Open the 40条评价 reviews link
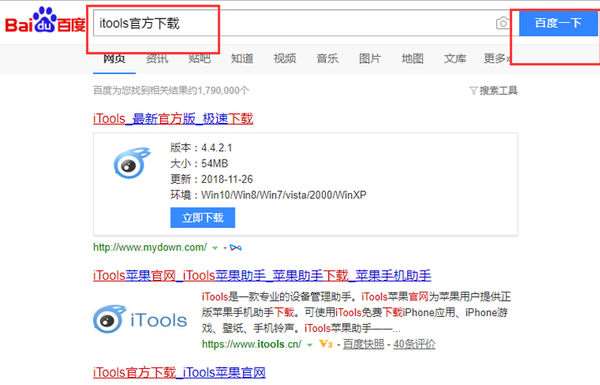 click(x=414, y=344)
